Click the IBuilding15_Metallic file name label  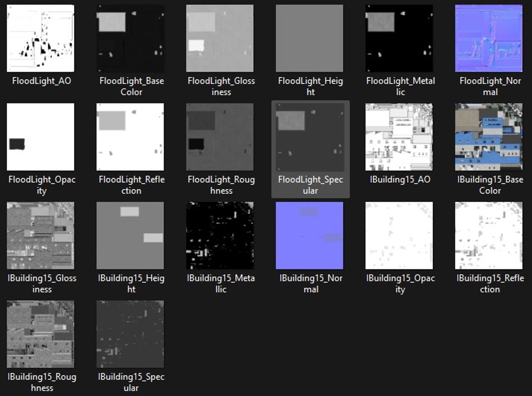[221, 283]
